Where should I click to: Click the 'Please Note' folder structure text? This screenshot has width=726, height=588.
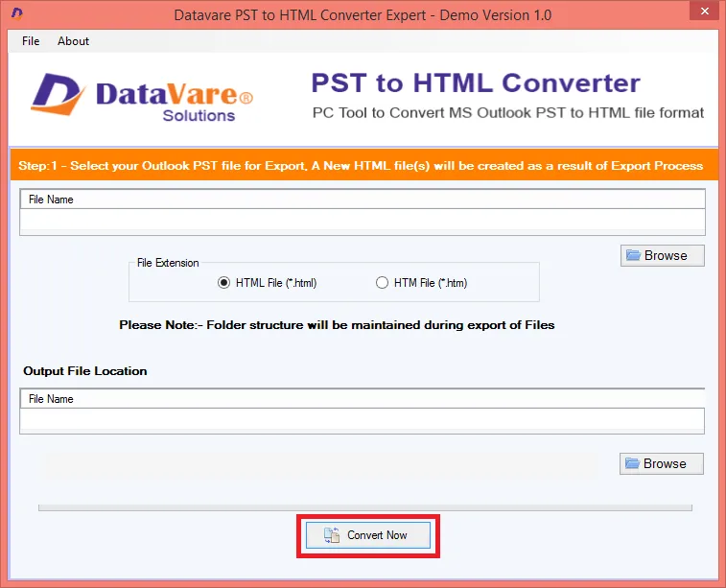point(337,325)
